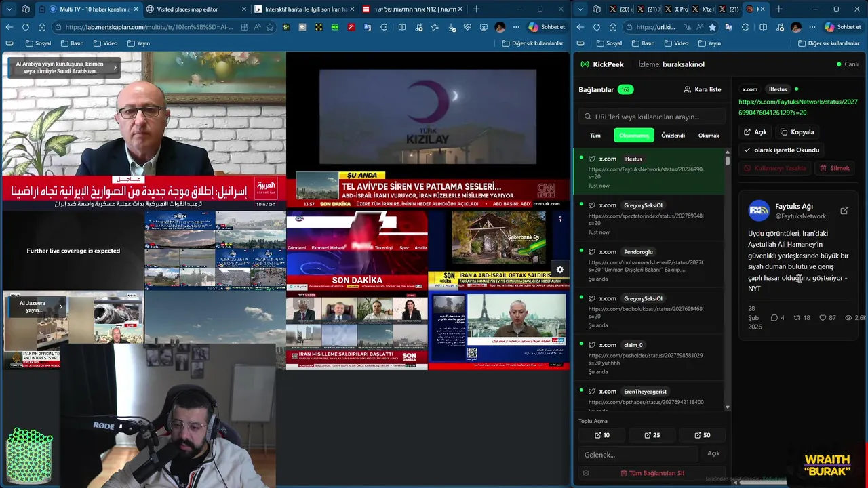
Task: Open the split screen icon in left browser toolbar
Action: (402, 27)
